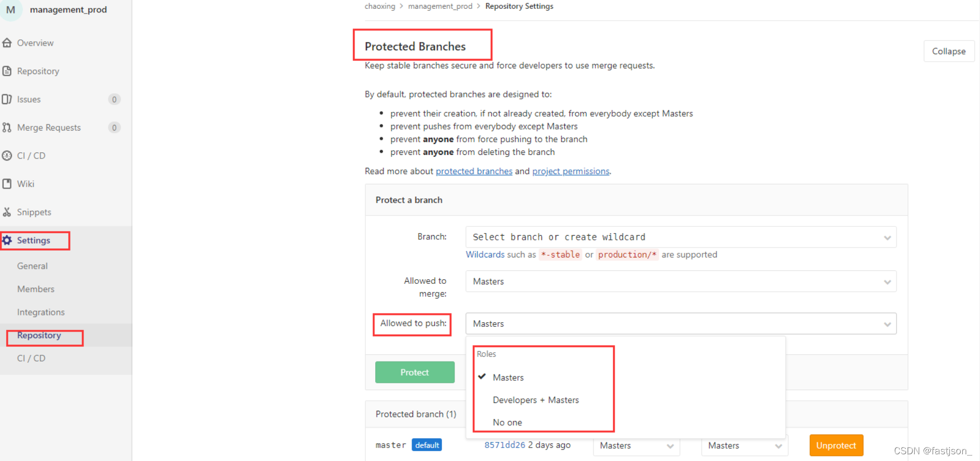The image size is (980, 461).
Task: Click the Settings gear icon
Action: [x=7, y=240]
